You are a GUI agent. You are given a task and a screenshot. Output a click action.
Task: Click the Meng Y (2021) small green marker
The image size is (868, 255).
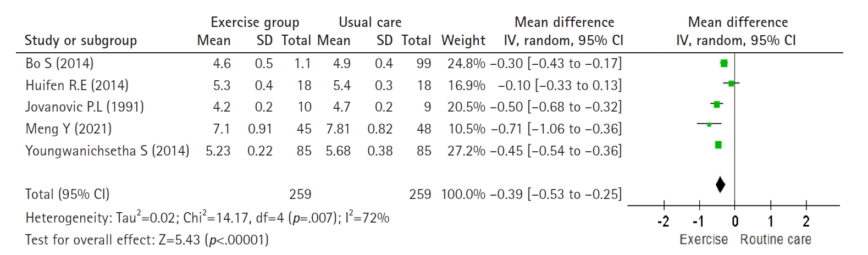(x=709, y=125)
